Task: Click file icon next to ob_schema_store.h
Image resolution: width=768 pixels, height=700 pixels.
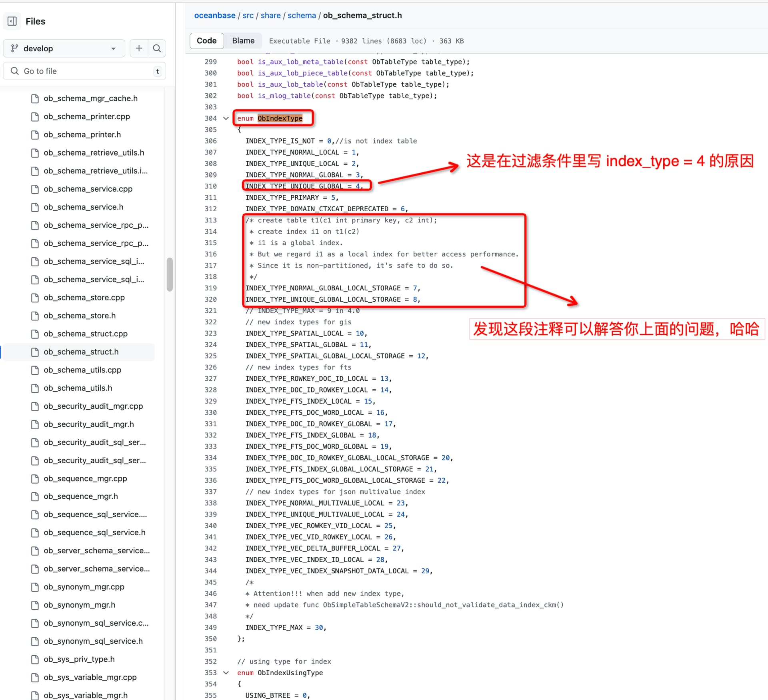Action: tap(35, 316)
